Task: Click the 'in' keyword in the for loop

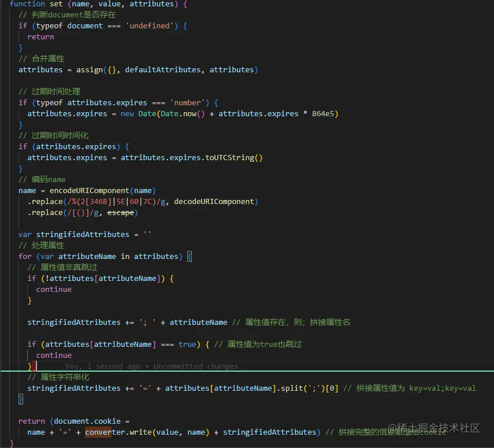Action: tap(125, 256)
